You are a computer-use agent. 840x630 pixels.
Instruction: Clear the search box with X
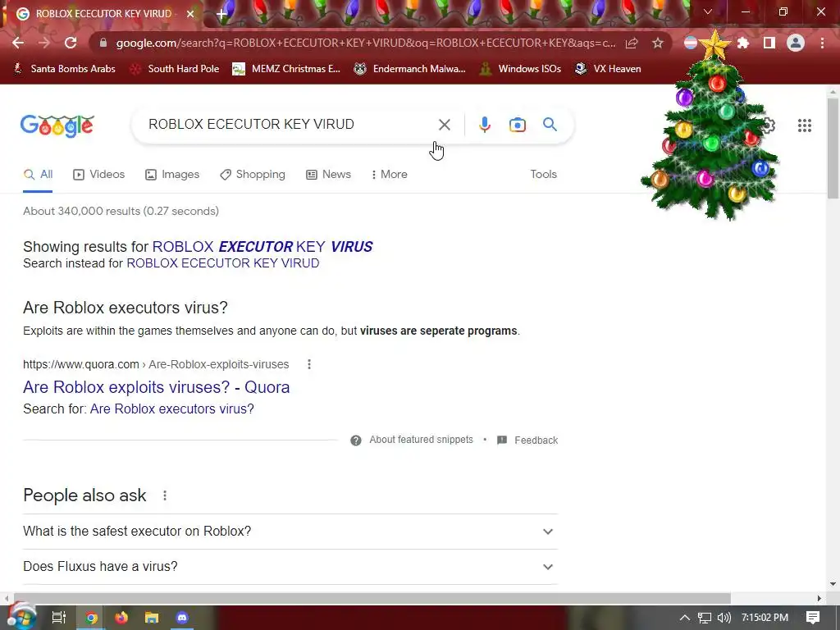pyautogui.click(x=444, y=125)
